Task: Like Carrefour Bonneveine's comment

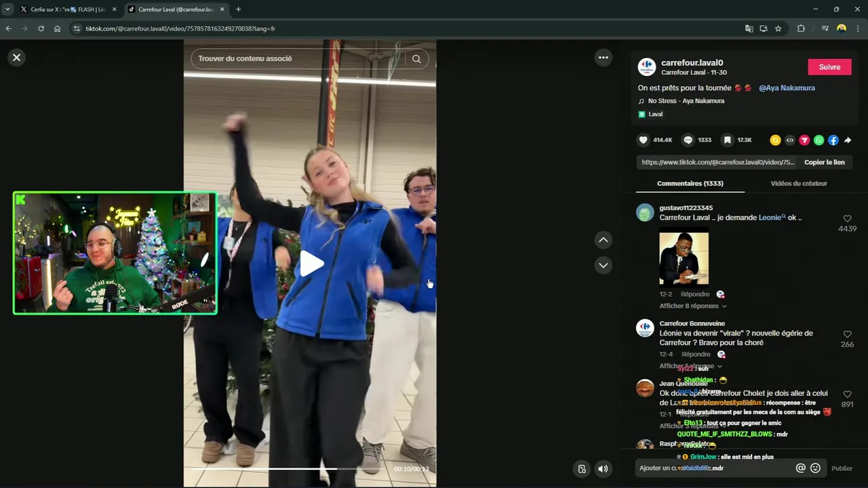Action: tap(847, 334)
